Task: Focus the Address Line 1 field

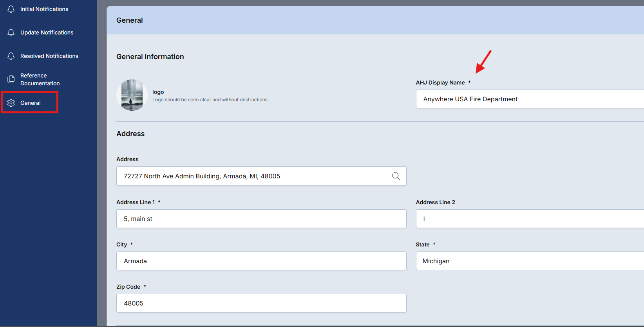Action: point(261,219)
